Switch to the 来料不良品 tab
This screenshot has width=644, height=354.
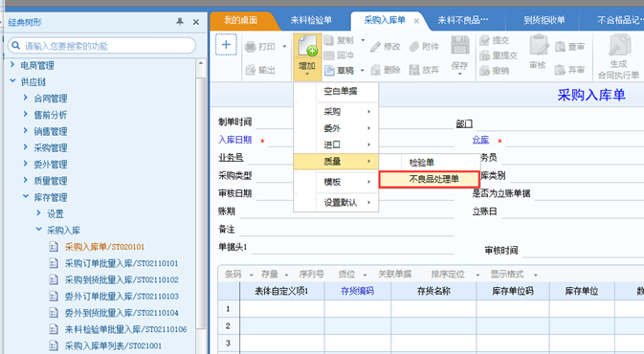click(463, 20)
